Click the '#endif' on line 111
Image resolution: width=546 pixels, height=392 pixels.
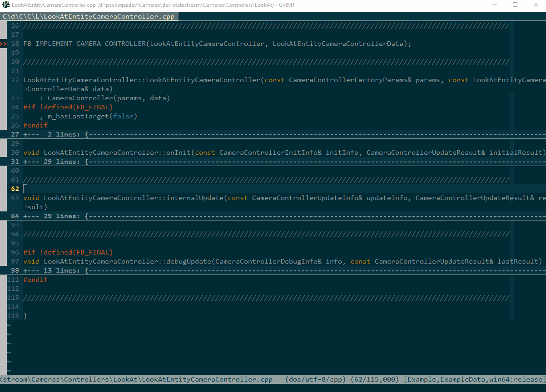pyautogui.click(x=35, y=279)
